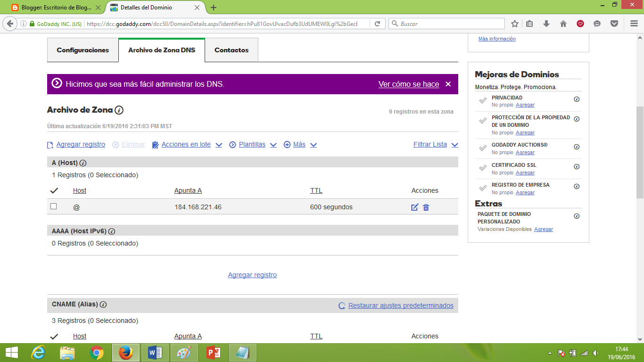Image resolution: width=644 pixels, height=362 pixels.
Task: Click centered Agregar registro link under AAAA
Action: [x=252, y=275]
